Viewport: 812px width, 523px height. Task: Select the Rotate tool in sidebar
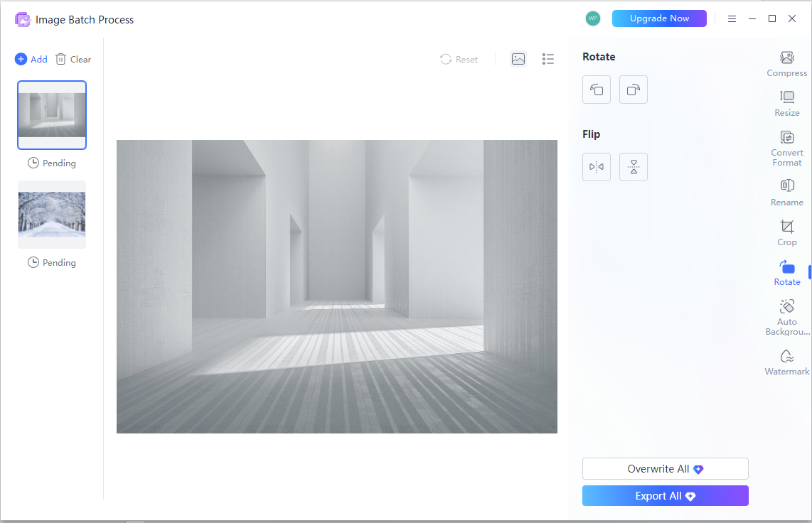coord(786,273)
